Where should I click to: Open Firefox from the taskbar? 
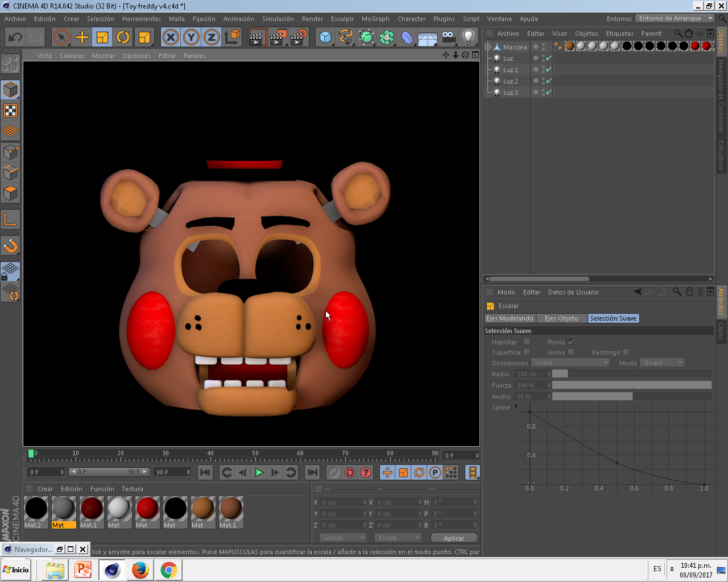pos(140,569)
